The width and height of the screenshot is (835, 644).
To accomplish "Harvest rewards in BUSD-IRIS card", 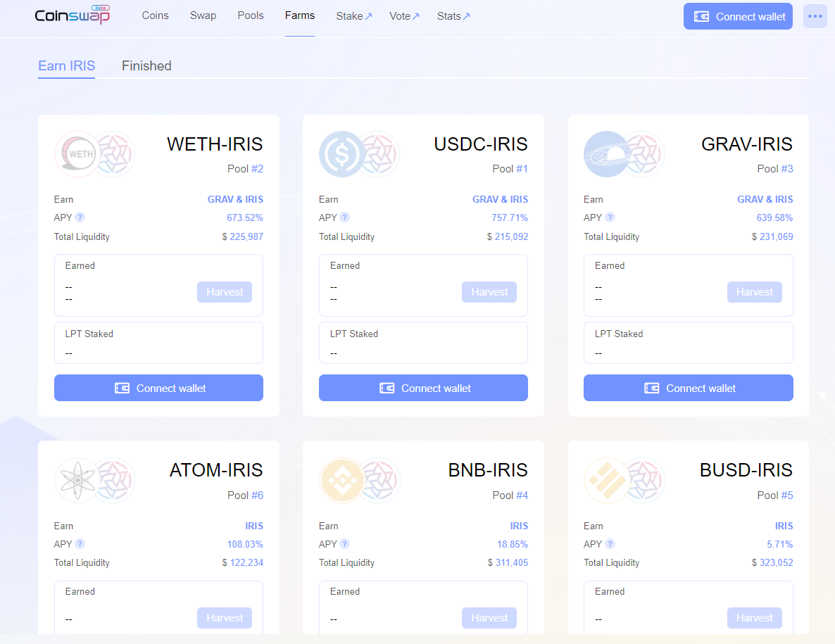I will click(x=755, y=617).
